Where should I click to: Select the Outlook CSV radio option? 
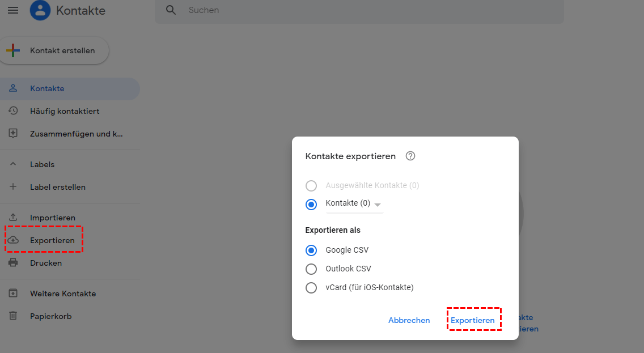click(x=311, y=269)
